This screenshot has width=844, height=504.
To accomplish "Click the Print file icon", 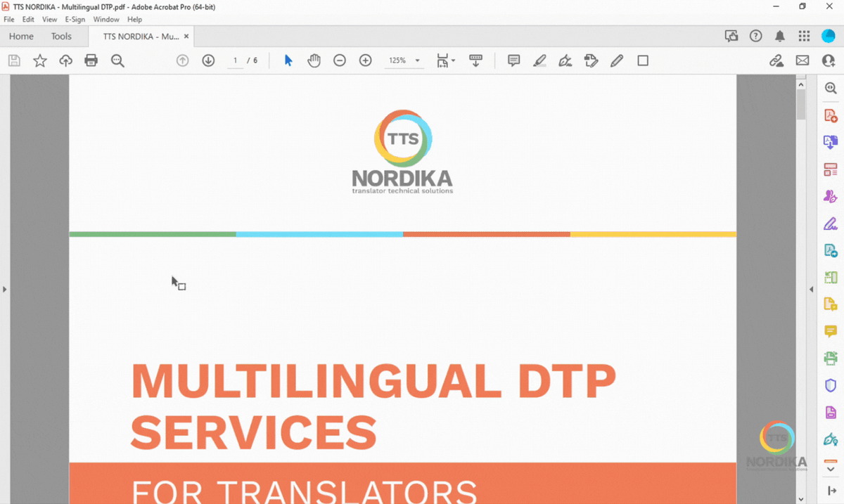I will (91, 60).
